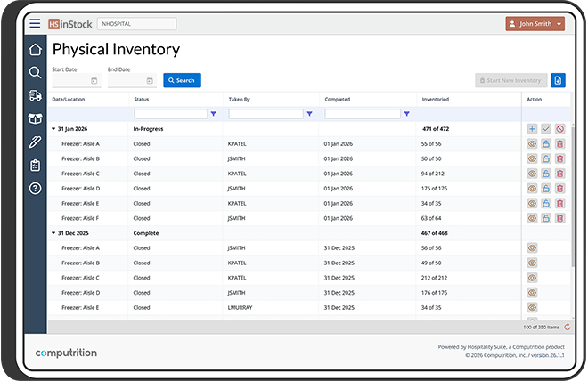Open the delivery truck sidebar icon

point(35,95)
